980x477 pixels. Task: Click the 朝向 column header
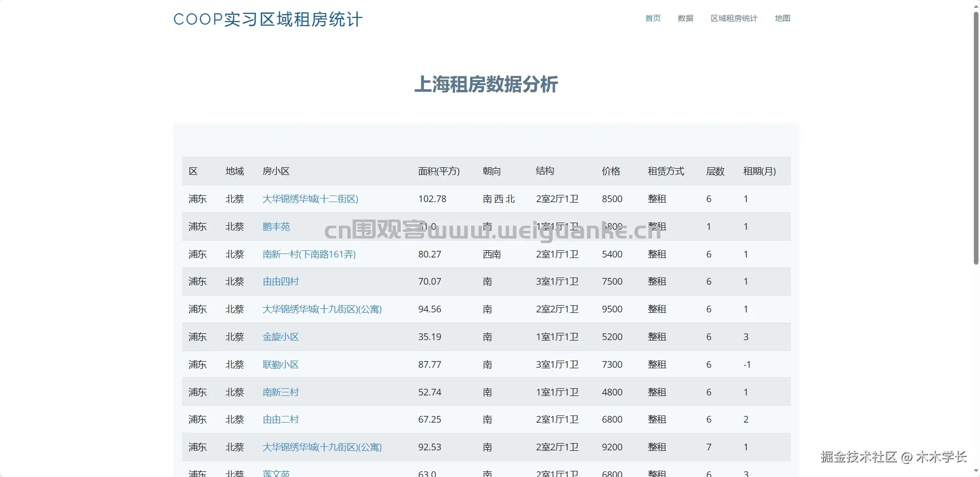coord(492,171)
